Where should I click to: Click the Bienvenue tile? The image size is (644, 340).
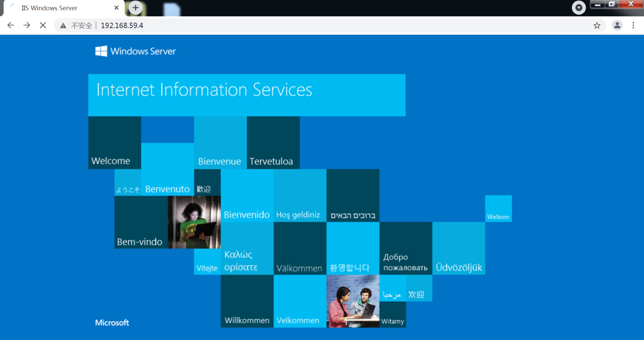(x=220, y=143)
